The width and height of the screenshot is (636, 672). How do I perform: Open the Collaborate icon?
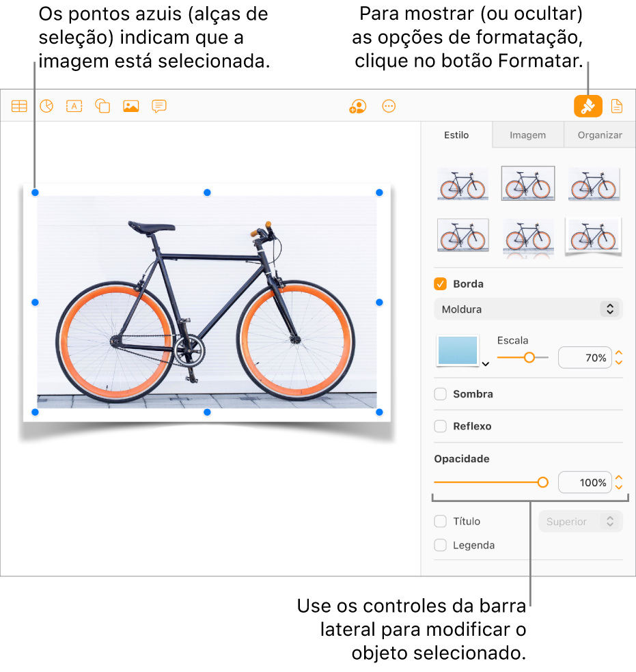tap(358, 107)
